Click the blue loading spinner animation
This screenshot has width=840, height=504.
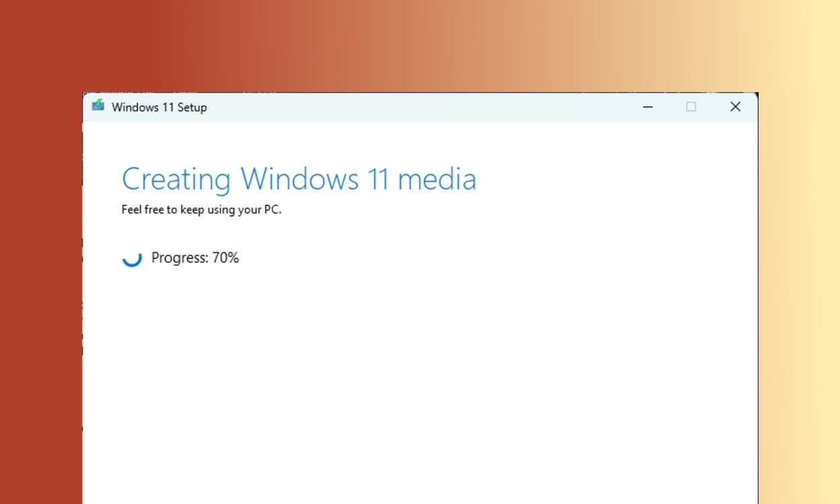click(x=132, y=258)
